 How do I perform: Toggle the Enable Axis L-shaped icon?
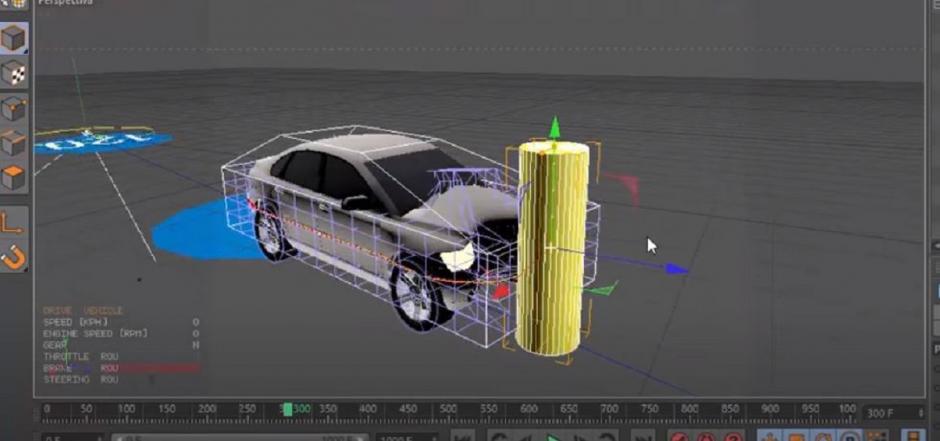[13, 222]
